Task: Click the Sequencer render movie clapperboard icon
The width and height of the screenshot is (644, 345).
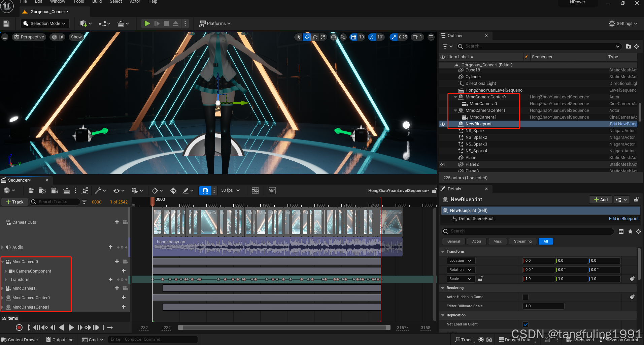Action: [x=66, y=191]
